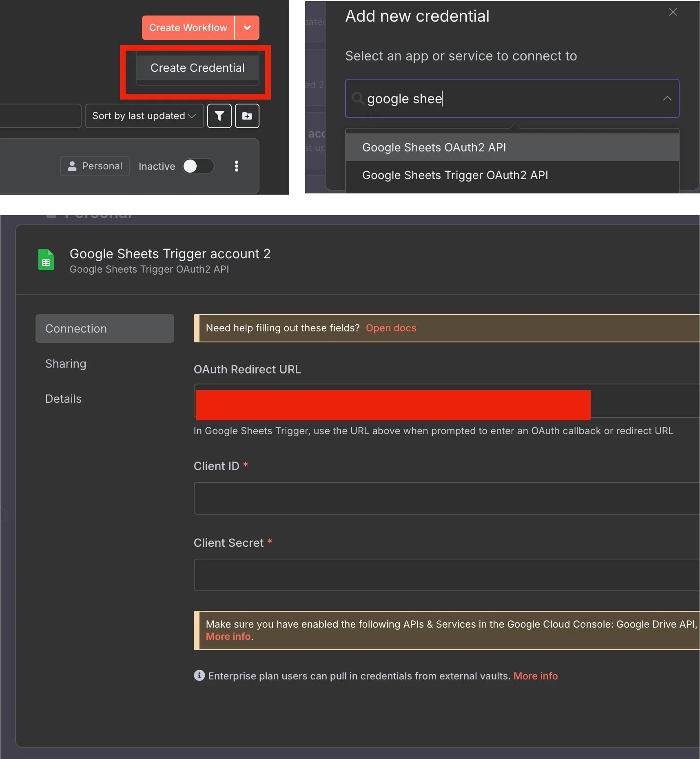Screen dimensions: 700x759
Task: Select Google Sheets OAuth2 API option
Action: tap(512, 147)
